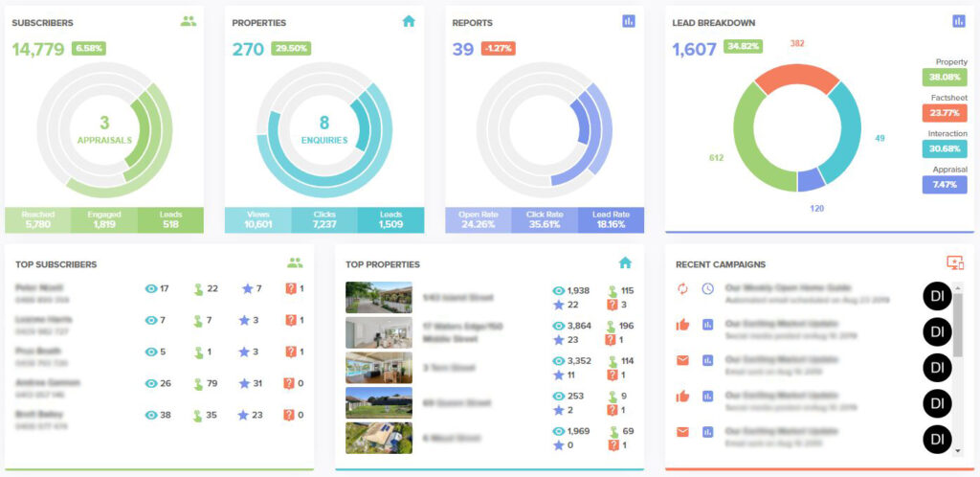Viewport: 980px width, 477px height.
Task: Click the click-pointer icon beside 114
Action: coord(612,361)
